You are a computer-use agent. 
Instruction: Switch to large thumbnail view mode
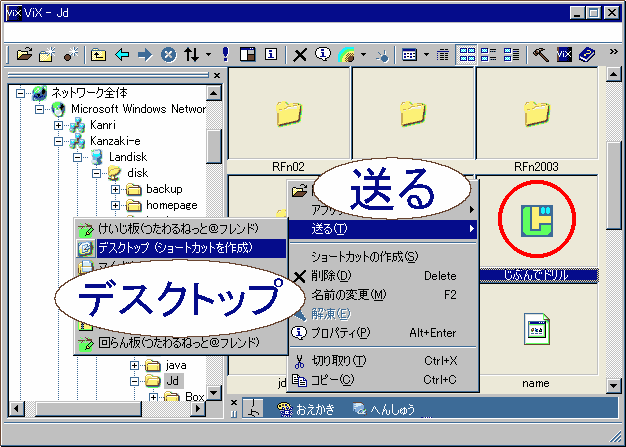click(x=467, y=53)
